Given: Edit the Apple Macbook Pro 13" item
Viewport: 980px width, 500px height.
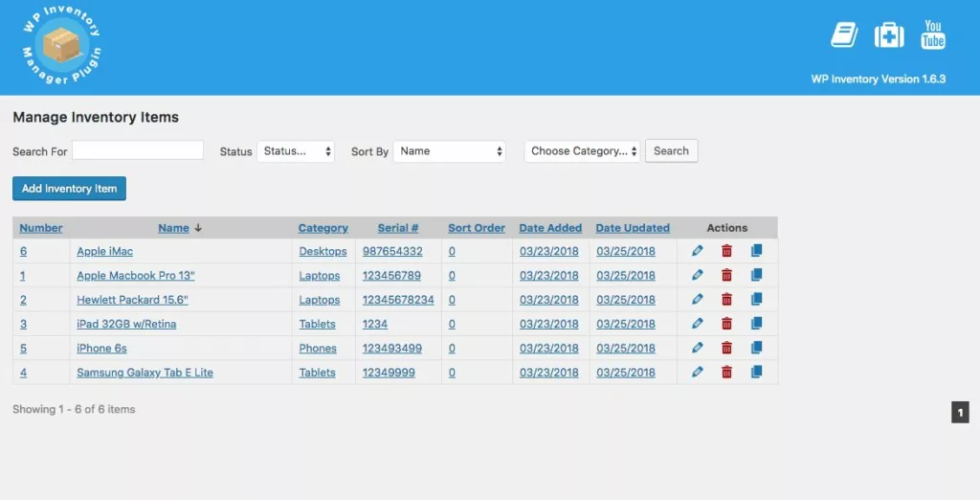Looking at the screenshot, I should tap(698, 275).
